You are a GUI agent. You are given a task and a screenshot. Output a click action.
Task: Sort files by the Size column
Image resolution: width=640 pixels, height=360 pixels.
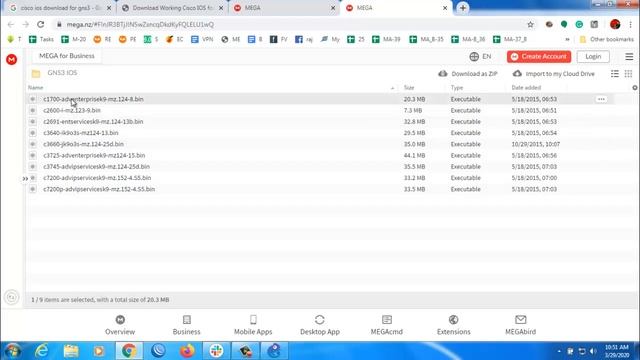(409, 88)
